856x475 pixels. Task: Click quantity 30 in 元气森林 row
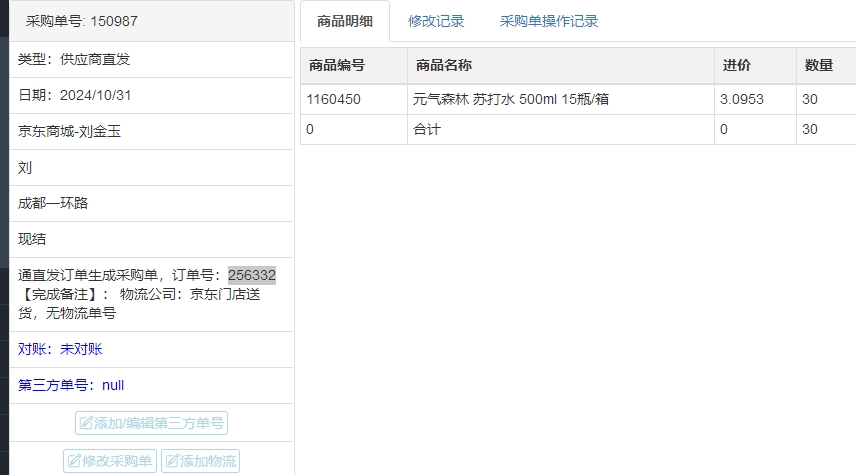tap(810, 99)
